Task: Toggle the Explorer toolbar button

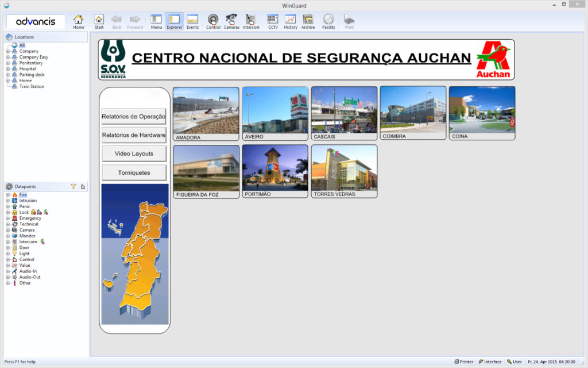Action: point(175,21)
